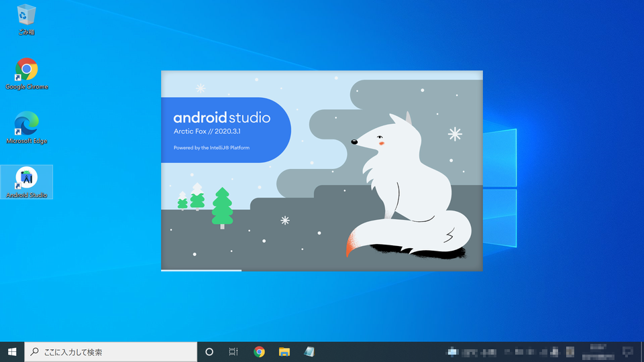Screen dimensions: 644x362
Task: Open Cortana circle button on taskbar
Action: click(209, 352)
